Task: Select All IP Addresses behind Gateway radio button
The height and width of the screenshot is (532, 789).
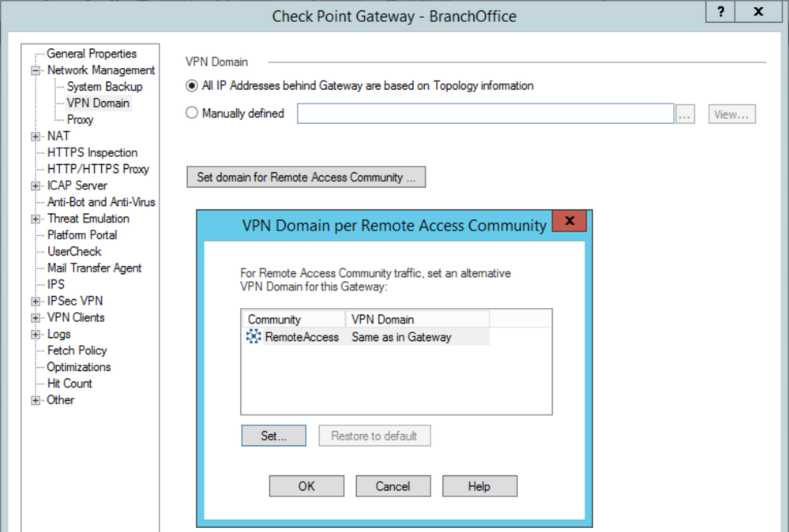Action: [191, 85]
